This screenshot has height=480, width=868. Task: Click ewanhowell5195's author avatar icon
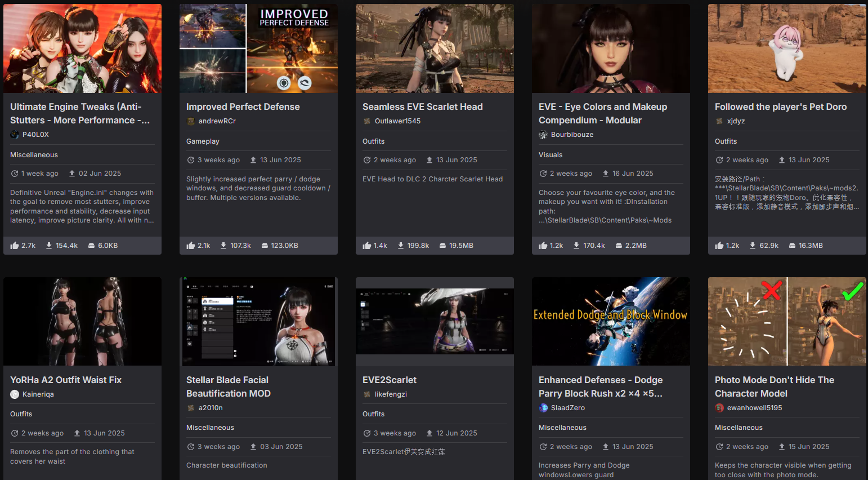(719, 408)
